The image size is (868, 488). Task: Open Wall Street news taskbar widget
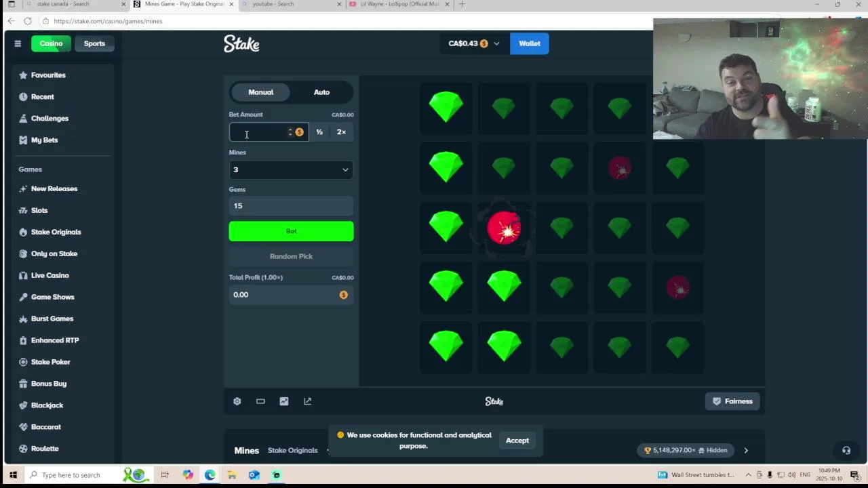696,475
